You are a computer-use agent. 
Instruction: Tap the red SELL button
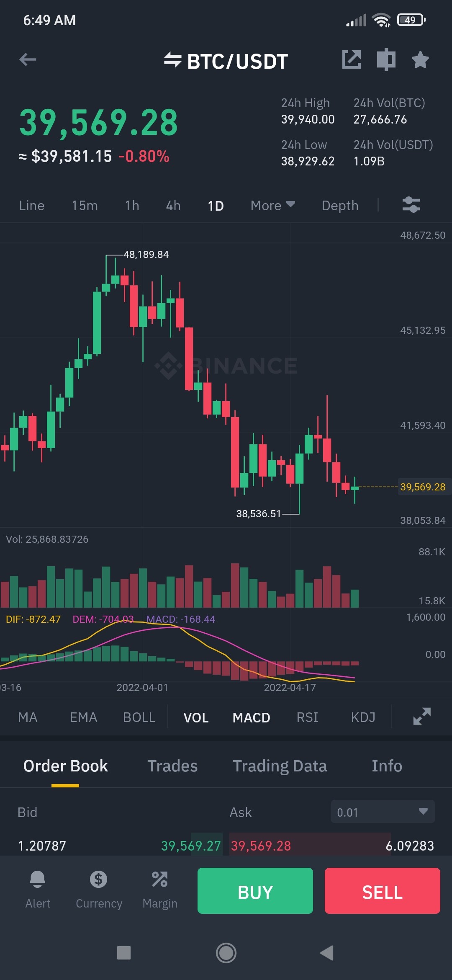pyautogui.click(x=383, y=891)
